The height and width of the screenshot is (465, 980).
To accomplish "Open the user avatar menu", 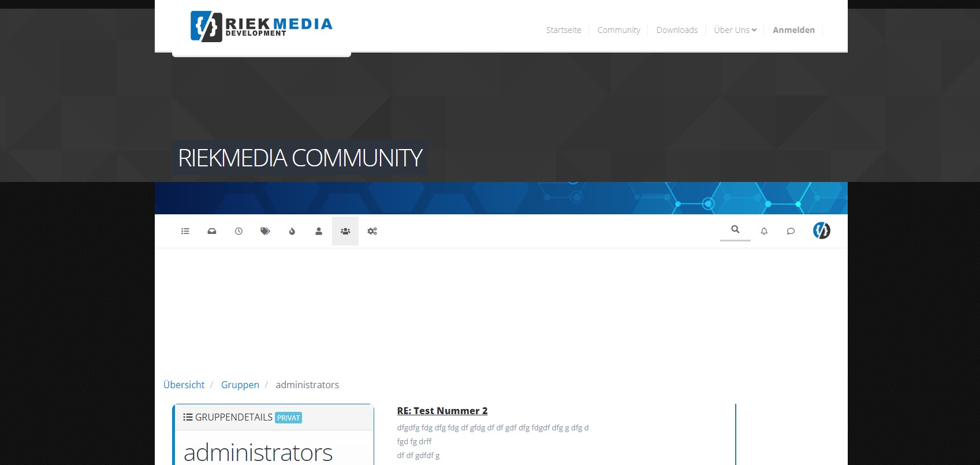I will (821, 230).
